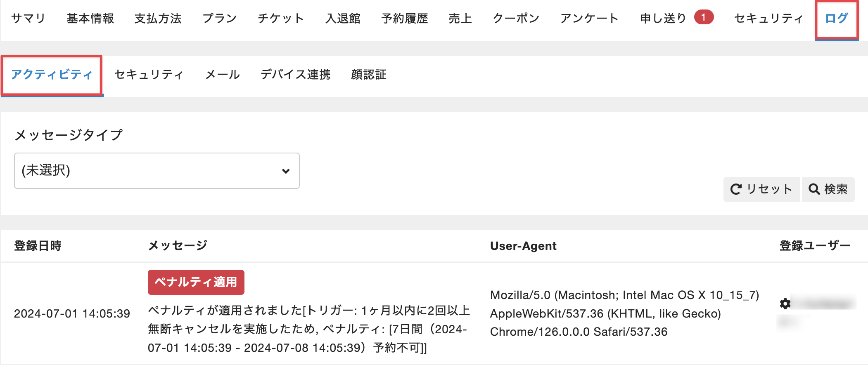Viewport: 868px width, 365px height.
Task: Click the reset circular arrow icon
Action: [736, 189]
